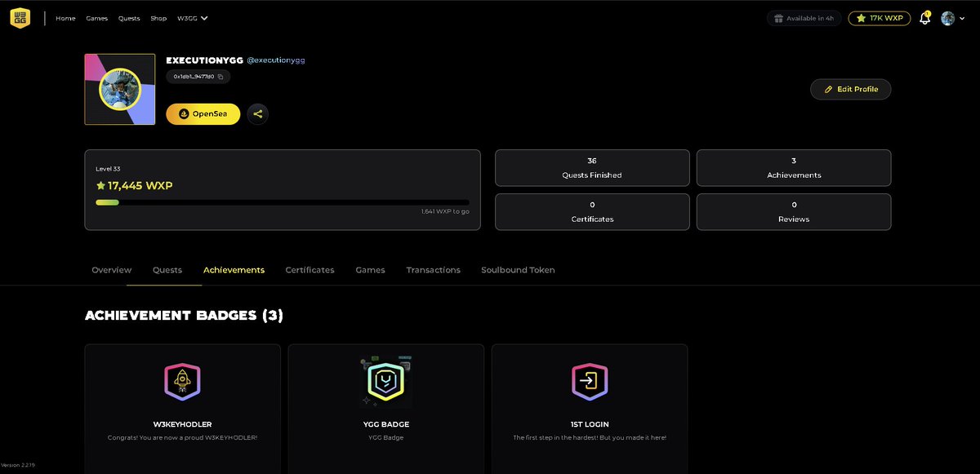Click the 17,445 WXP total text
This screenshot has height=474, width=980.
pos(140,186)
